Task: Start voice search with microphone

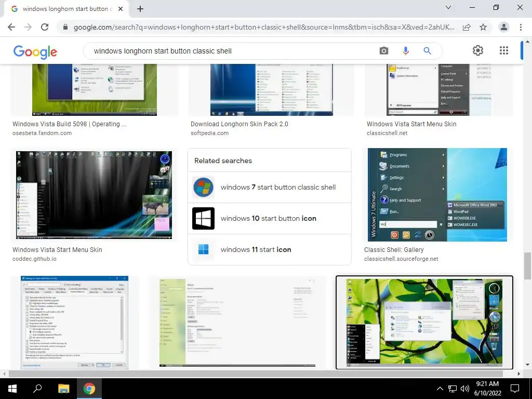Action: pos(405,51)
